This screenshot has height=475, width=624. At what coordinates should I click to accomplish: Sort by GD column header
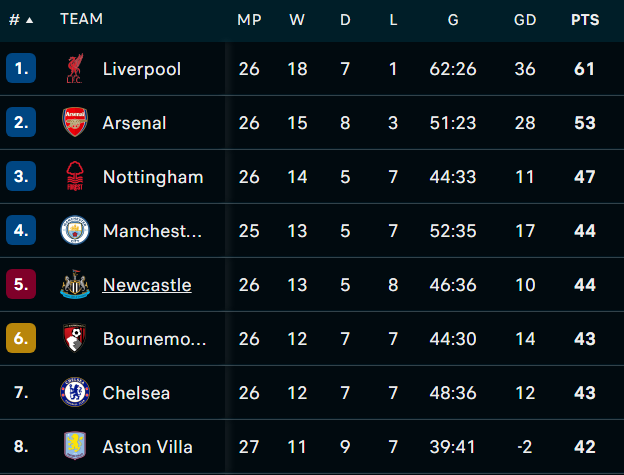(x=525, y=19)
